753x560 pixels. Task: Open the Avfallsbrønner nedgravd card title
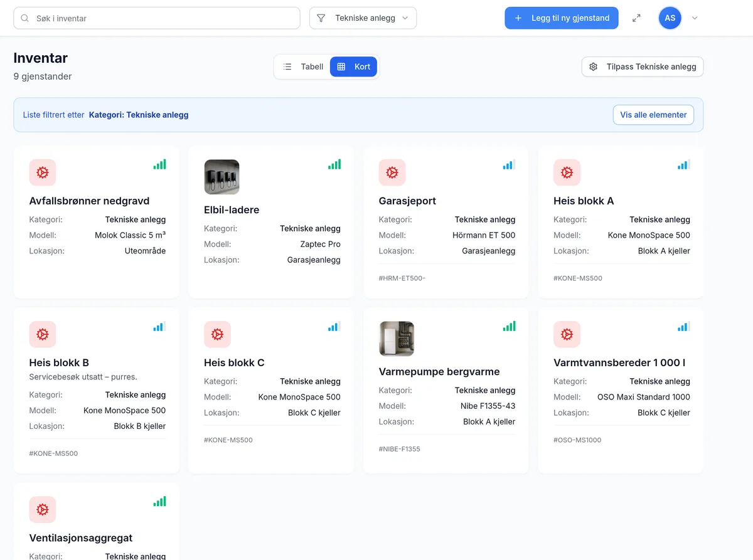(89, 201)
